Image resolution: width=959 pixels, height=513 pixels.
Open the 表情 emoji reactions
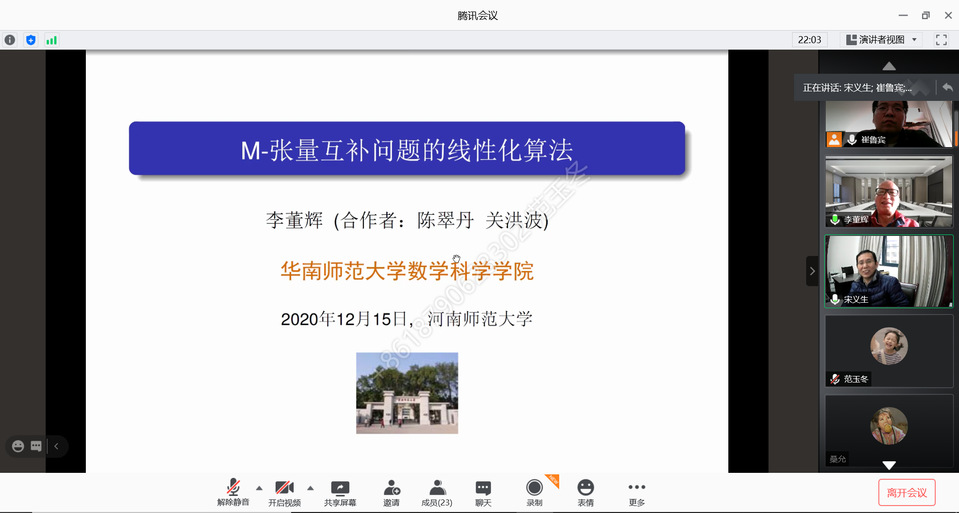pos(585,492)
